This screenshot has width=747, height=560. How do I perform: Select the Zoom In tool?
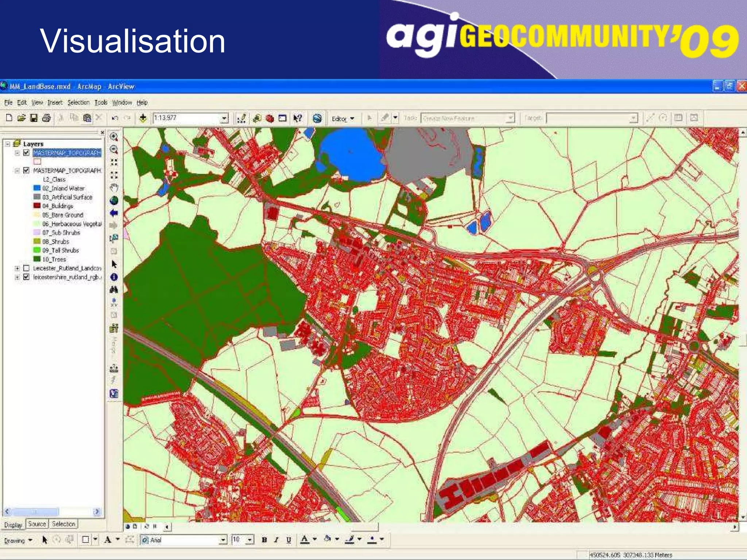coord(114,137)
